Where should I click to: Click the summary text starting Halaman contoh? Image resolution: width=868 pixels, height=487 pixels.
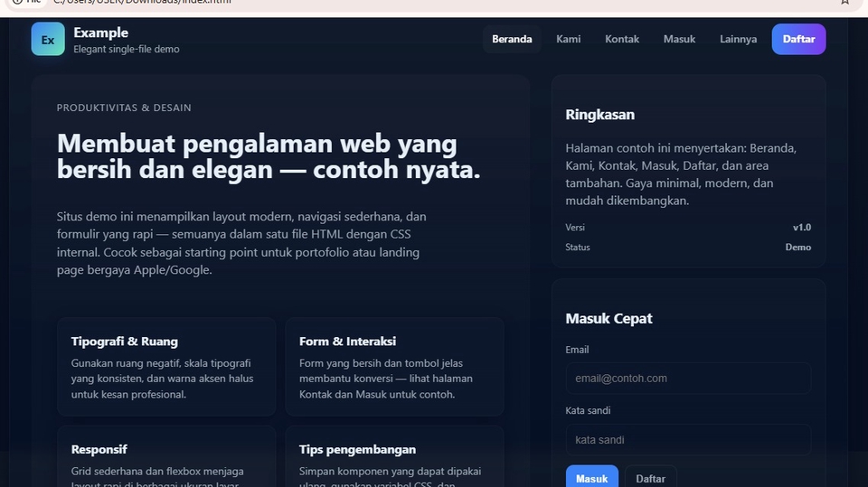[x=681, y=174]
